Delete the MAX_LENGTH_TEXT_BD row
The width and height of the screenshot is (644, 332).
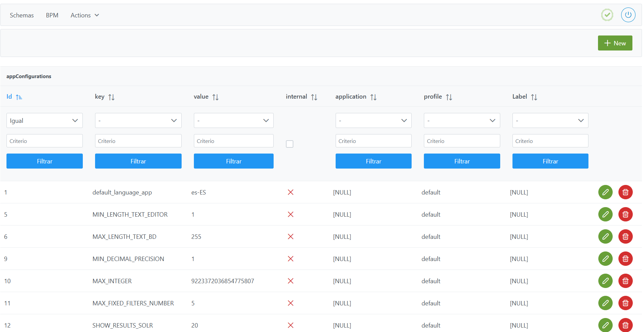point(625,236)
